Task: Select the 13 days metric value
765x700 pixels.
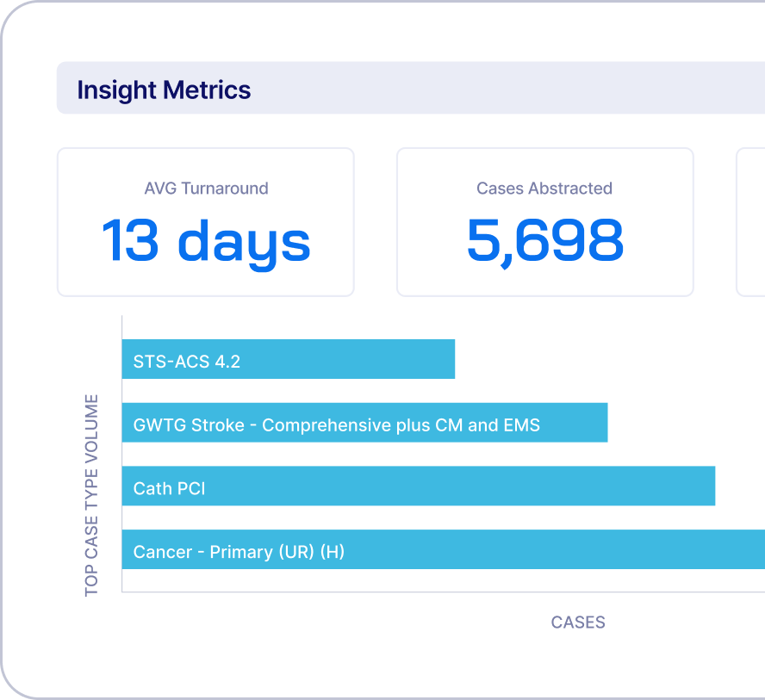Action: point(206,244)
